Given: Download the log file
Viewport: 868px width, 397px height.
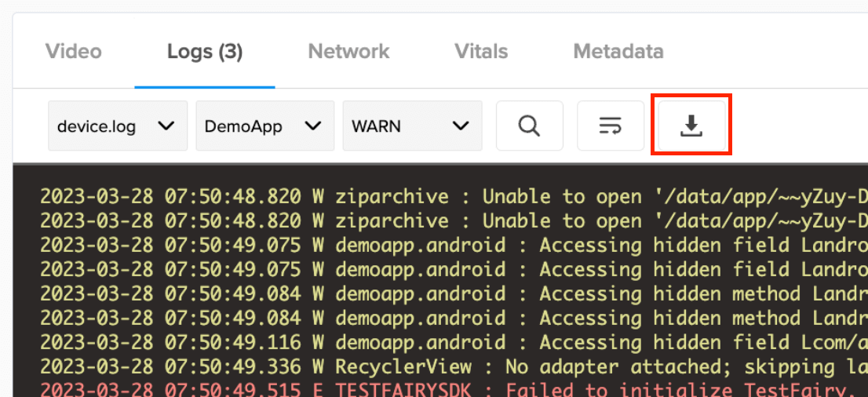Looking at the screenshot, I should [x=691, y=126].
